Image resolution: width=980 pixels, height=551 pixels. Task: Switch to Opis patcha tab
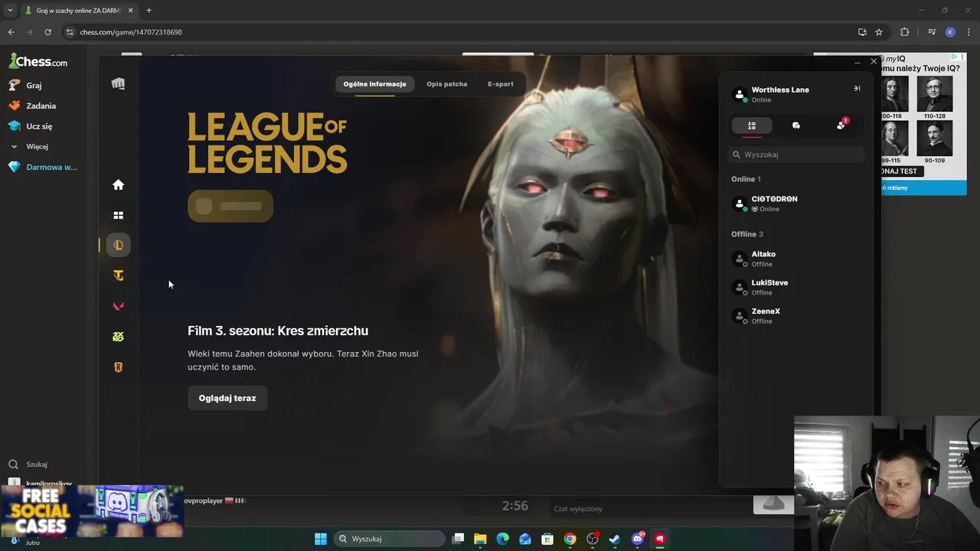click(x=446, y=84)
